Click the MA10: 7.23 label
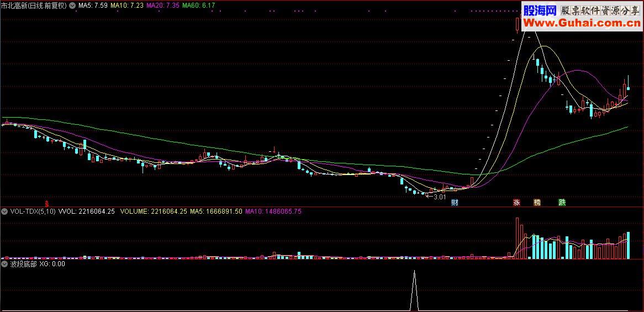Image resolution: width=644 pixels, height=312 pixels. tap(128, 6)
